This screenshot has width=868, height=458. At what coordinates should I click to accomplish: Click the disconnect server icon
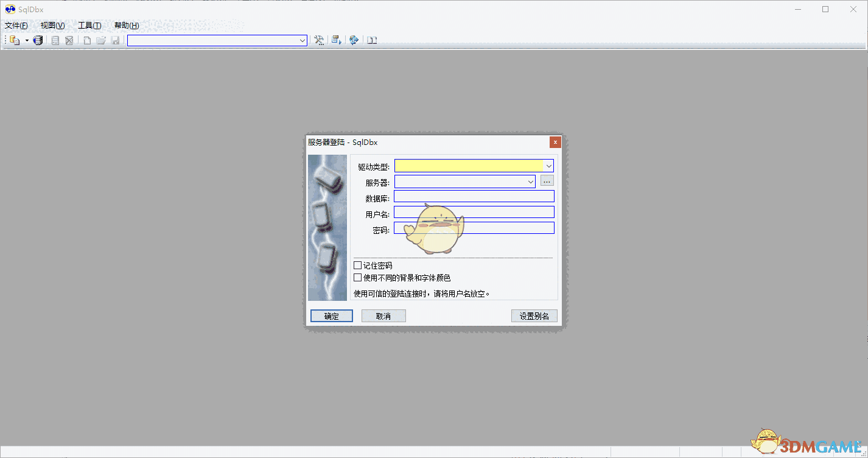69,40
